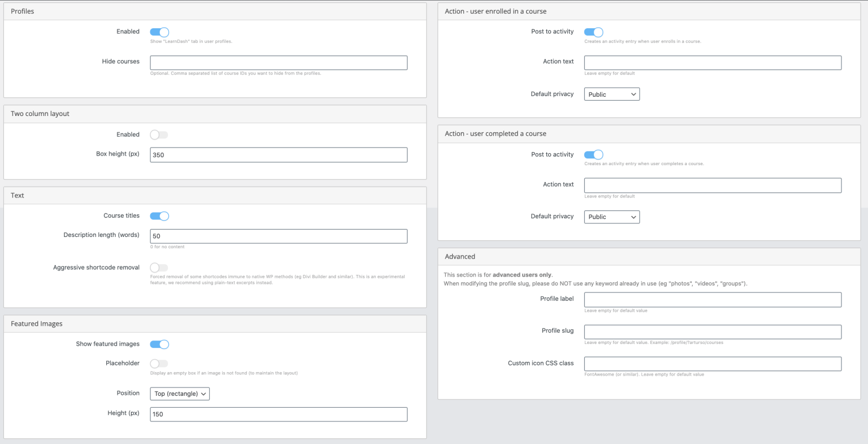The width and height of the screenshot is (868, 444).
Task: Click the Action text field for enrollment
Action: [712, 62]
